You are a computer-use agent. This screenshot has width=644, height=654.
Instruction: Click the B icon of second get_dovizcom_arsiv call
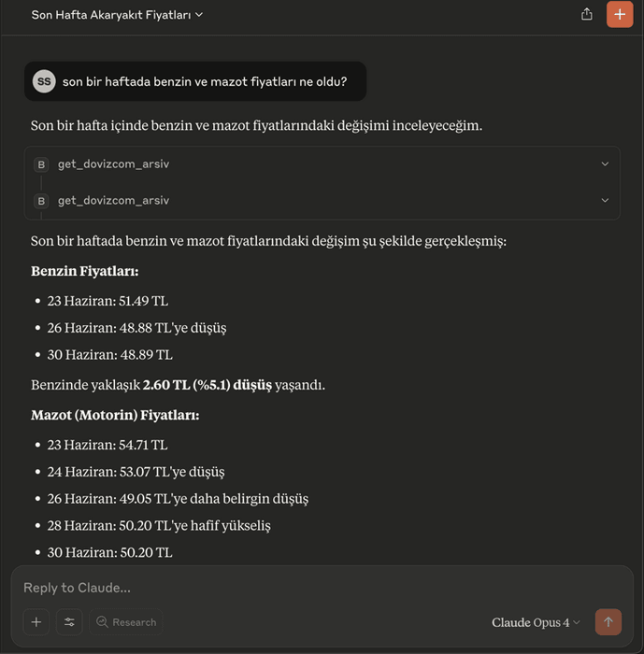(x=41, y=201)
